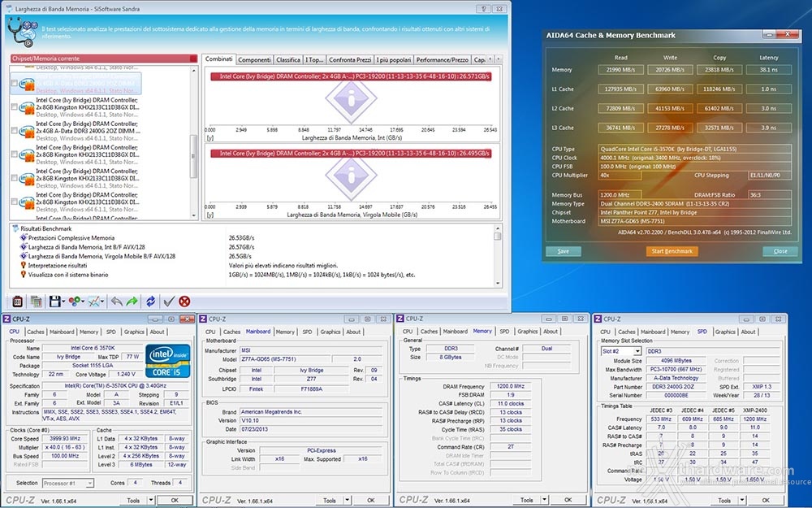Click the red cancel X icon in Sandra's toolbar
This screenshot has width=812, height=508.
(184, 302)
